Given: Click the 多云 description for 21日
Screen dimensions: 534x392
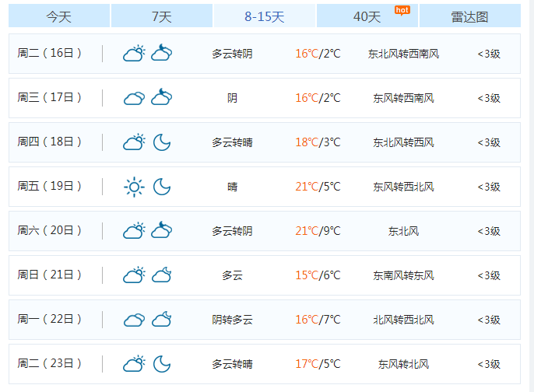Looking at the screenshot, I should (x=232, y=275).
